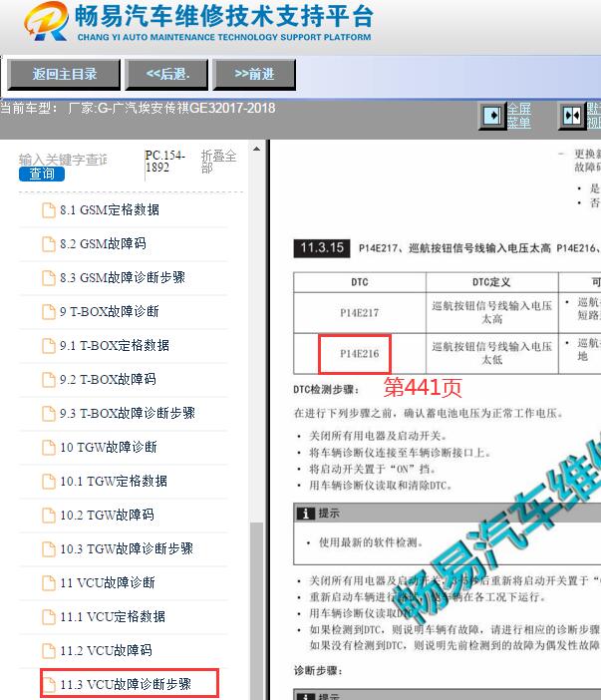Click the page icon beside 8.1 GSM定格数据
Image resolution: width=601 pixels, height=700 pixels.
point(49,210)
